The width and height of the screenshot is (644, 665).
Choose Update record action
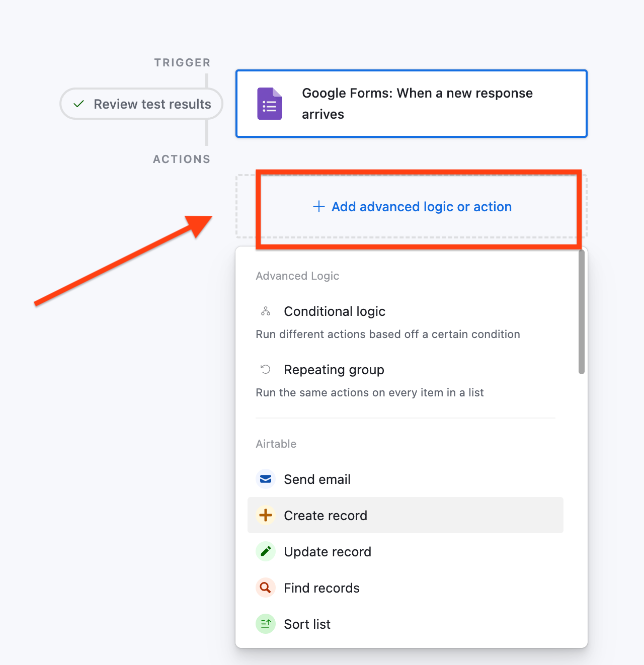click(328, 551)
